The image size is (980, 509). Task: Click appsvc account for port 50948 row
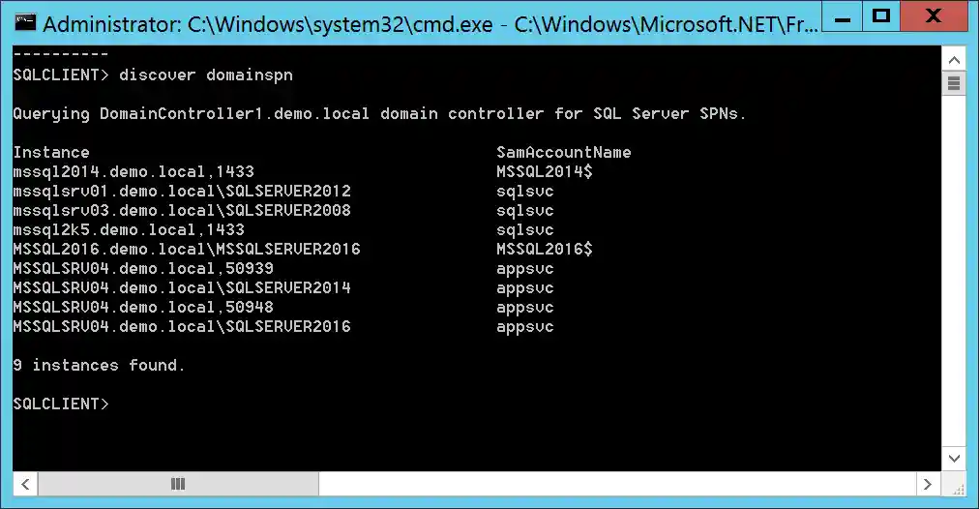(525, 308)
